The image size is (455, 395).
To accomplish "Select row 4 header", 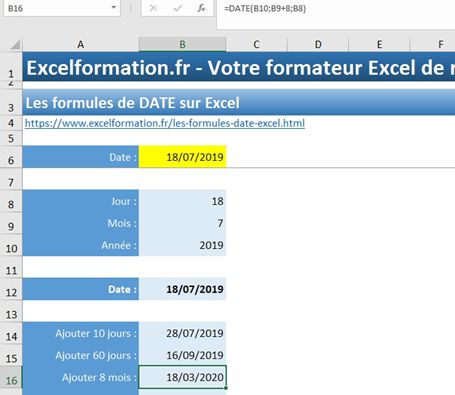I will coord(11,123).
